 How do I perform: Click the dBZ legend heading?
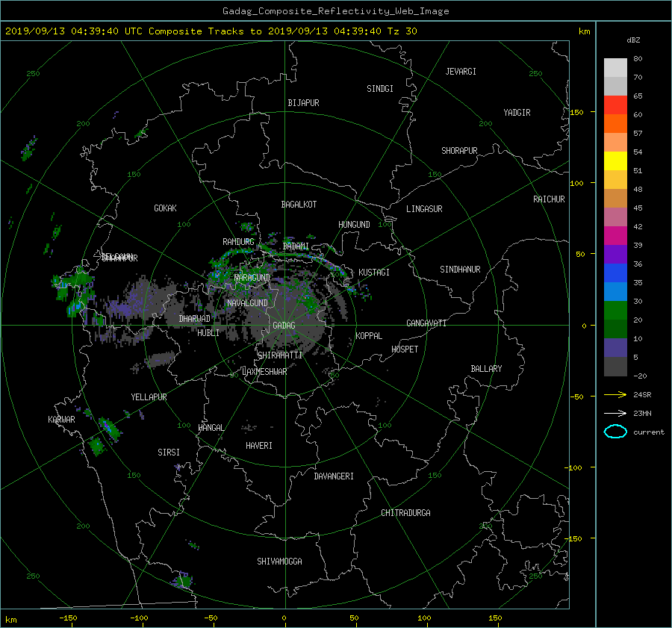(633, 40)
